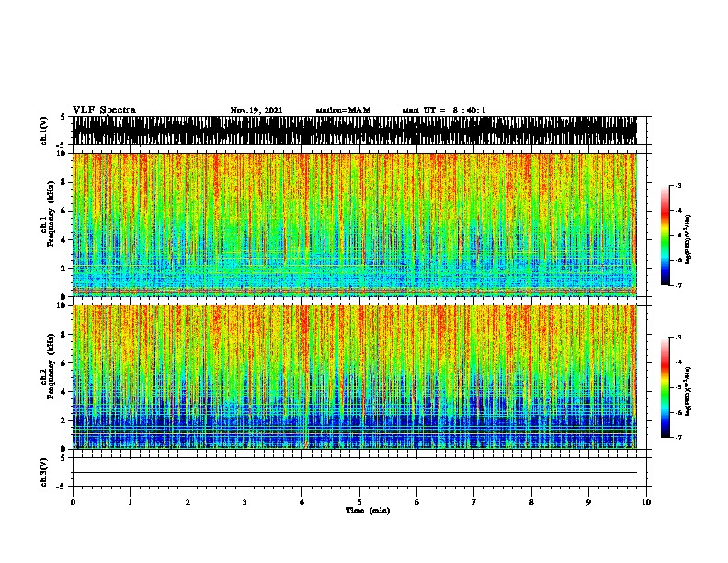The width and height of the screenshot is (728, 563).
Task: Click the "ch.3(V)" vertical axis label
Action: coord(44,472)
